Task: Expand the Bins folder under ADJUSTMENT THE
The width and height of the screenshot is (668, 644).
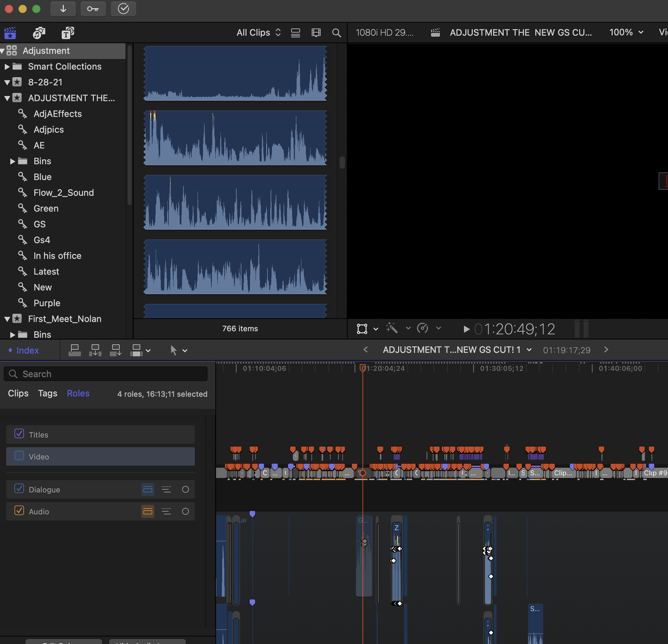Action: click(12, 161)
